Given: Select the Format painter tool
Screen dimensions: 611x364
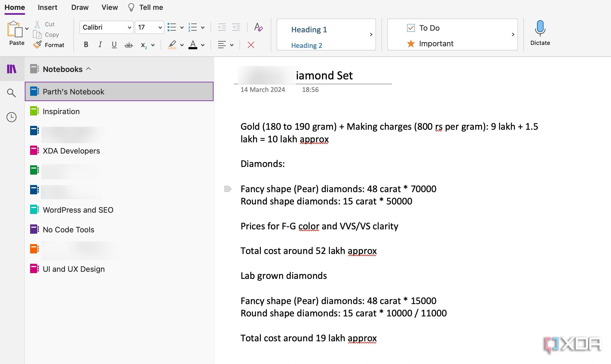Looking at the screenshot, I should (x=49, y=45).
